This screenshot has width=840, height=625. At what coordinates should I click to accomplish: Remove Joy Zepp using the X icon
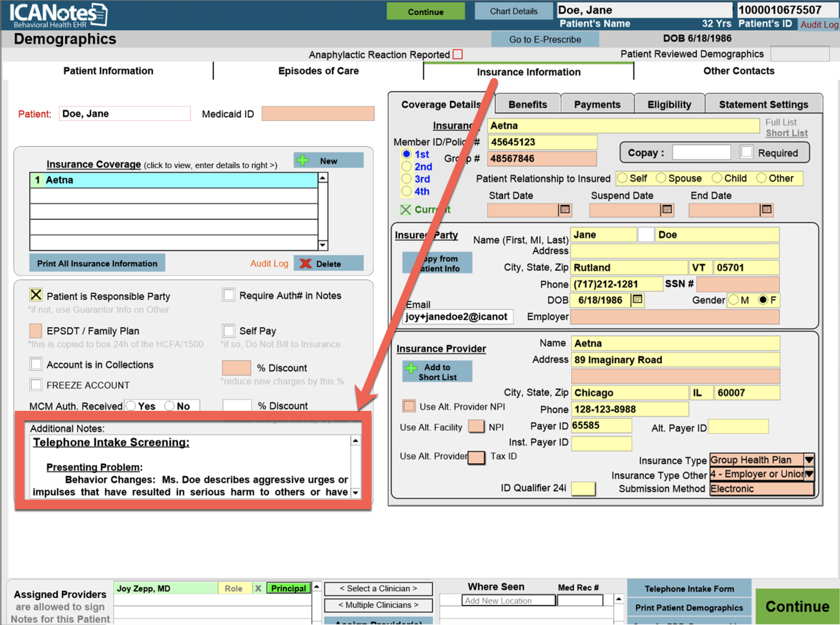coord(258,588)
